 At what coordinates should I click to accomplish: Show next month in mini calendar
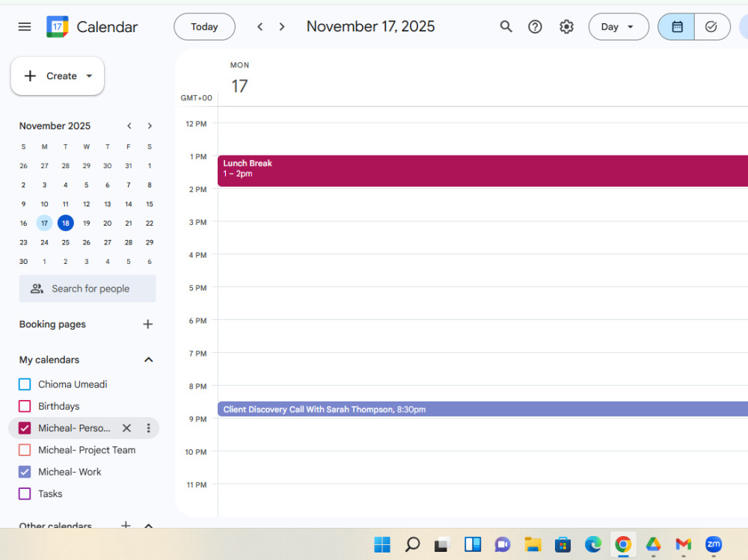(x=150, y=126)
